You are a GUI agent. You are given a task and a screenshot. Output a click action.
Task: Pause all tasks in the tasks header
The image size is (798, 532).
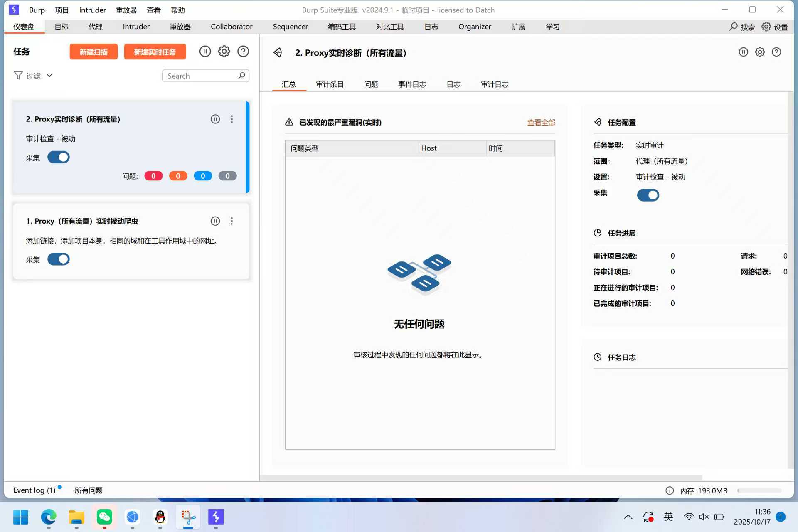click(205, 52)
